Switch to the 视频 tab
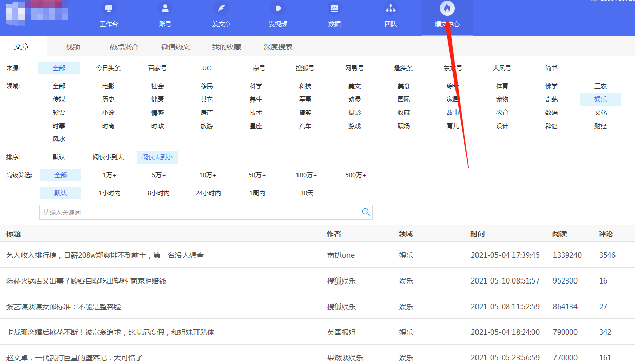Image resolution: width=635 pixels, height=364 pixels. pyautogui.click(x=73, y=47)
